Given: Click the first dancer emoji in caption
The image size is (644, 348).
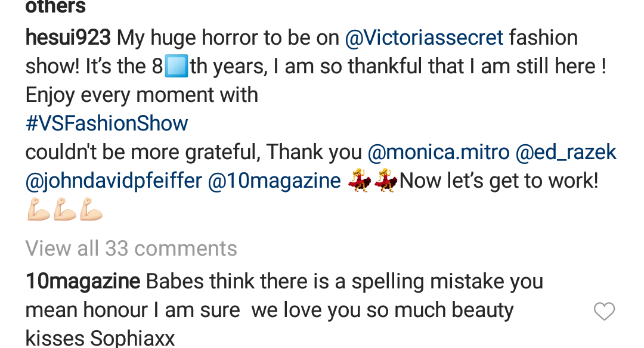Looking at the screenshot, I should coord(360,181).
